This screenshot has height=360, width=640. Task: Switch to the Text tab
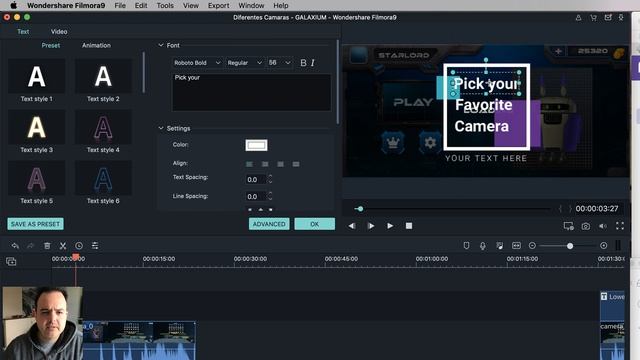pos(23,31)
